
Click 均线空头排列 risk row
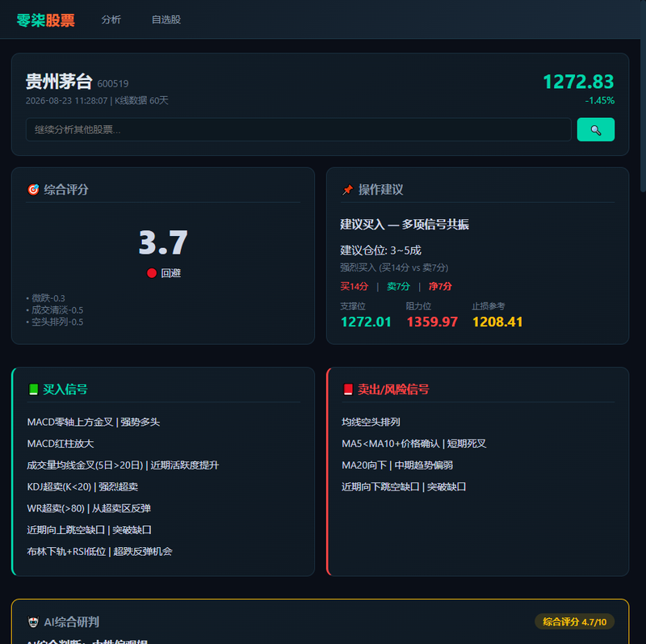(478, 422)
